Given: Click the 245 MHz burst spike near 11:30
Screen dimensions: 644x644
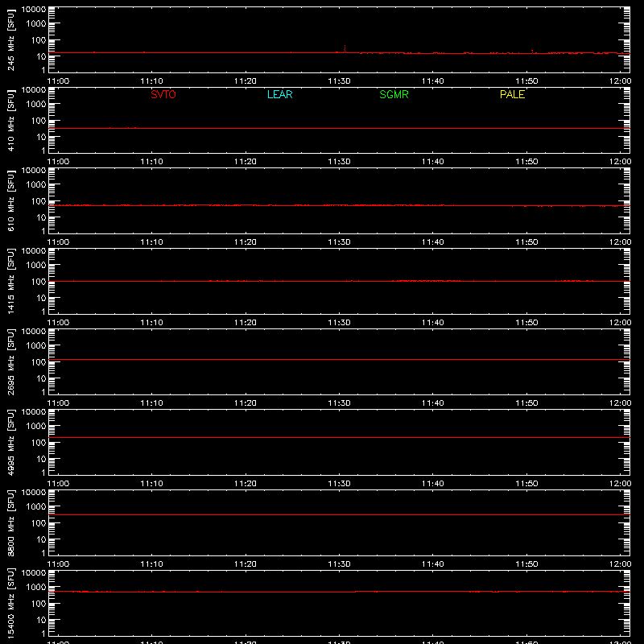Looking at the screenshot, I should click(345, 48).
